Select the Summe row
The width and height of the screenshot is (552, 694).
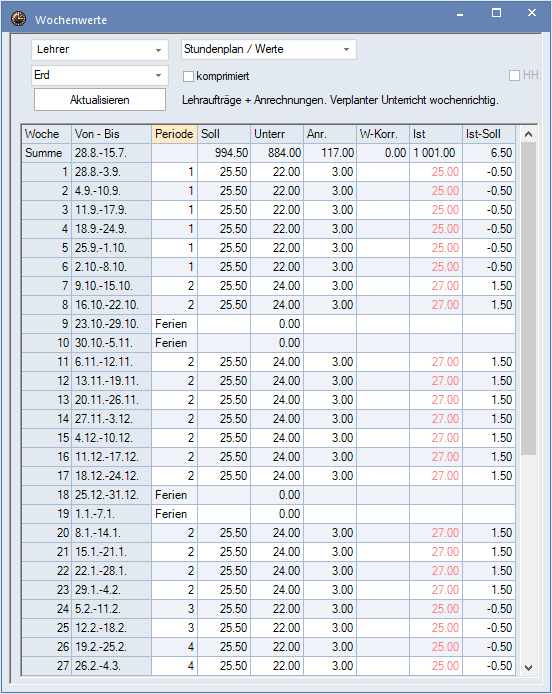click(x=269, y=153)
